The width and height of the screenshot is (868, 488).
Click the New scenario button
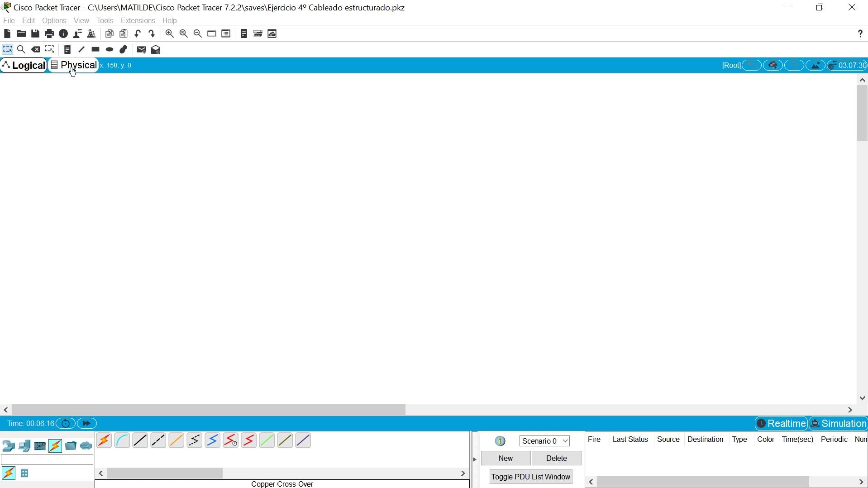click(x=506, y=459)
